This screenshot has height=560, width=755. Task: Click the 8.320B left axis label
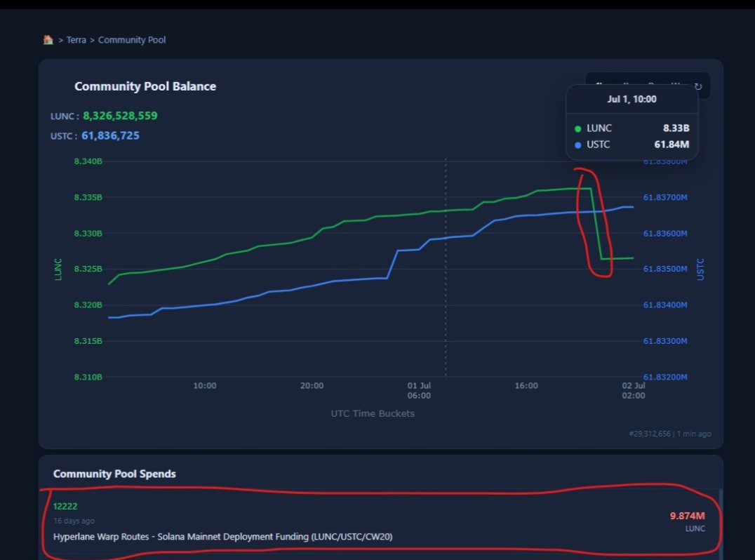tap(88, 305)
